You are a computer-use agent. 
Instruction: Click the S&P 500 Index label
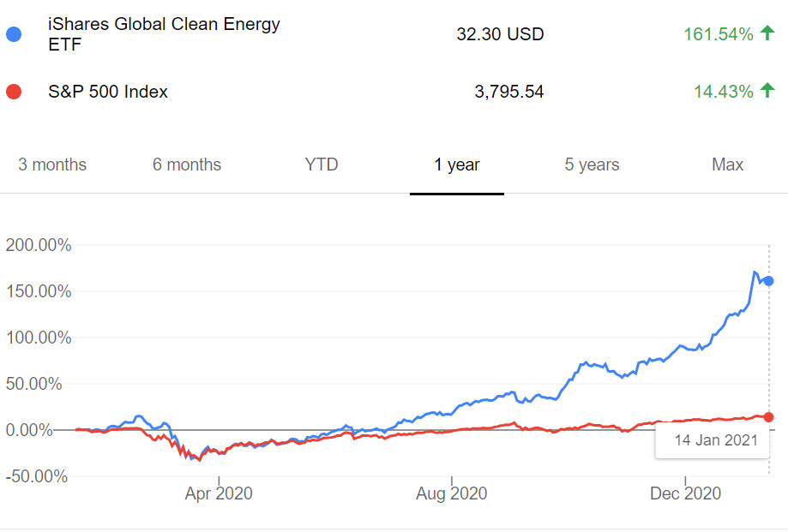tap(107, 92)
